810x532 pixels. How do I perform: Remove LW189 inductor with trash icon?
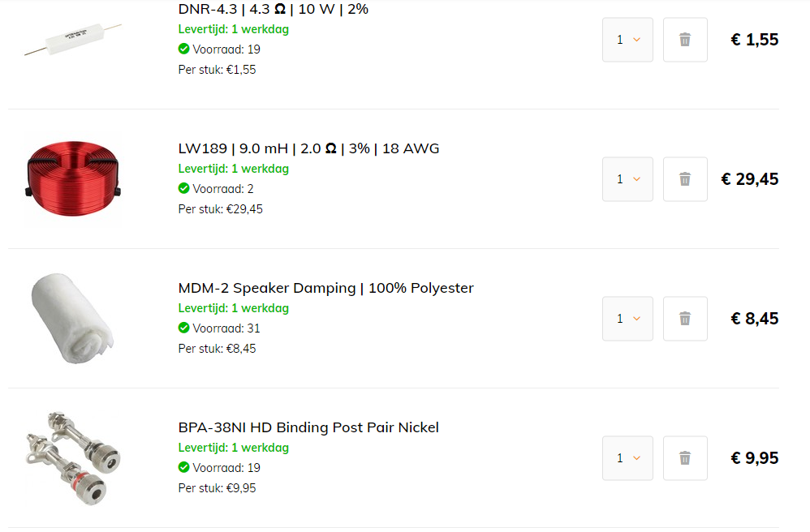point(685,179)
